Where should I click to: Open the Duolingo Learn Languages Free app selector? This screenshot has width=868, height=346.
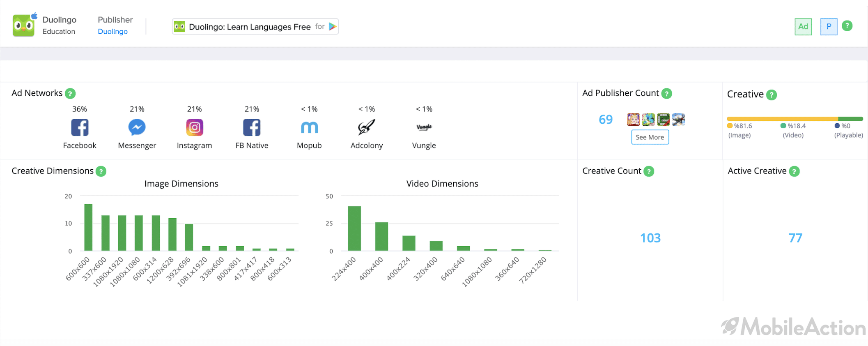[255, 27]
